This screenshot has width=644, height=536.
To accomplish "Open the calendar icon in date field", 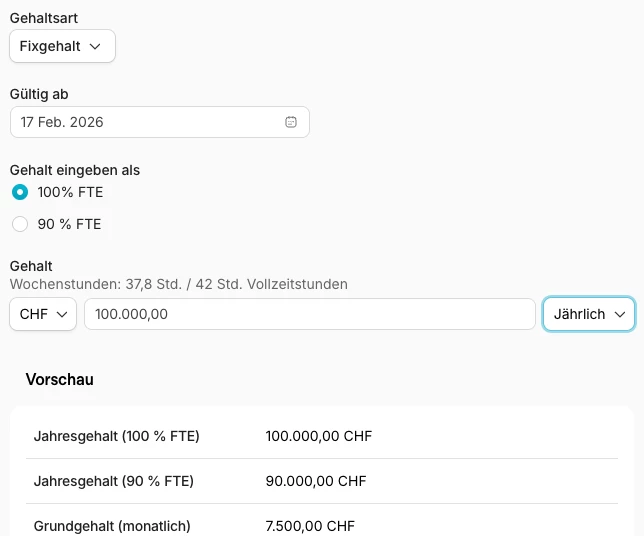I will [291, 122].
